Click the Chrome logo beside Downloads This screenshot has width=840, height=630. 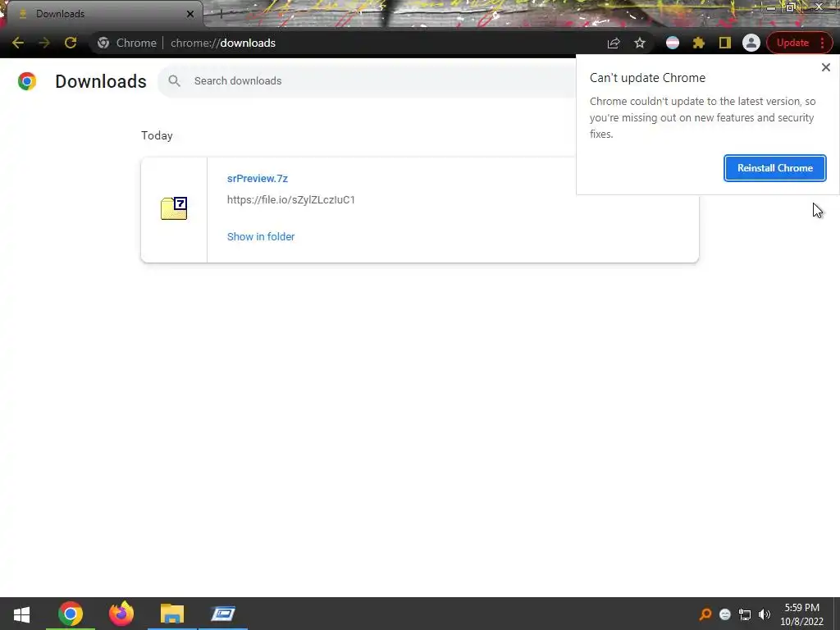(27, 81)
